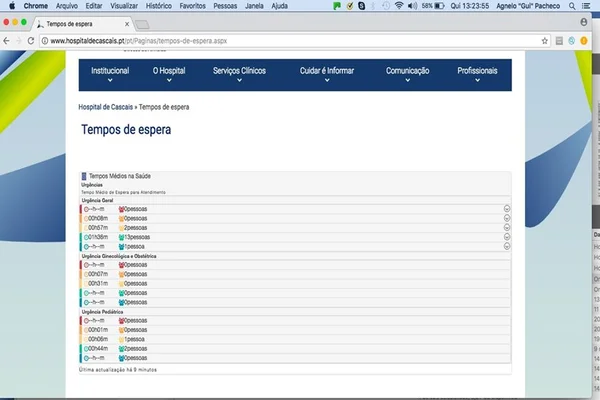The image size is (600, 400).
Task: Follow the Hospital de Cascais breadcrumb link
Action: tap(106, 107)
